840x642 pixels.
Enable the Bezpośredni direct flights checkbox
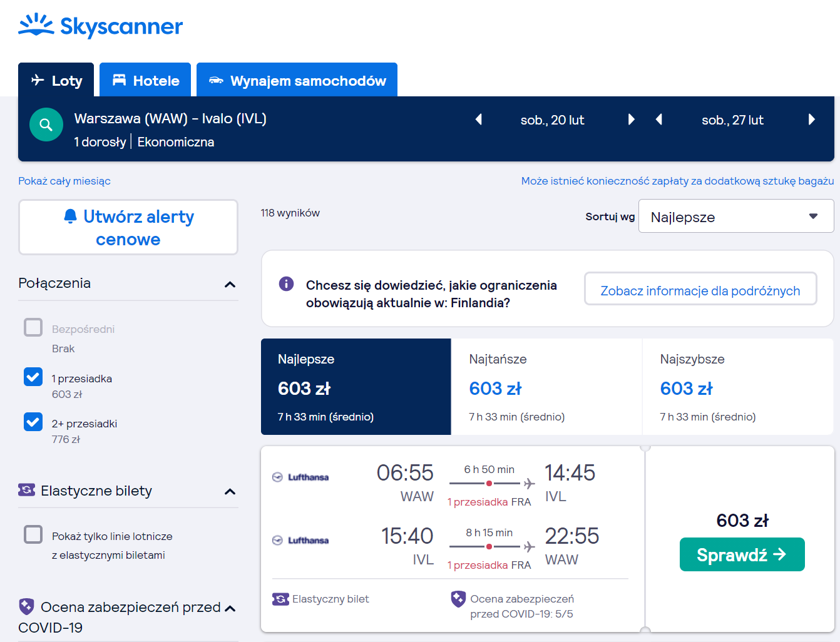click(x=33, y=327)
